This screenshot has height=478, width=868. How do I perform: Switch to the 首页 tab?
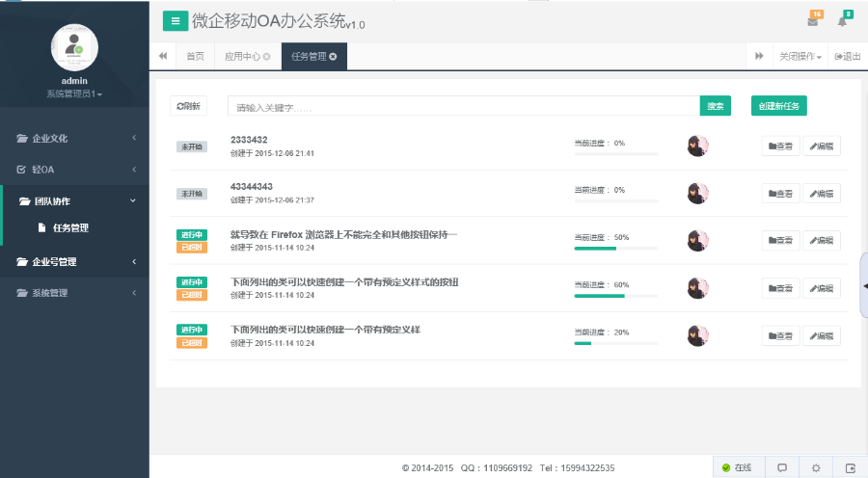[x=195, y=57]
